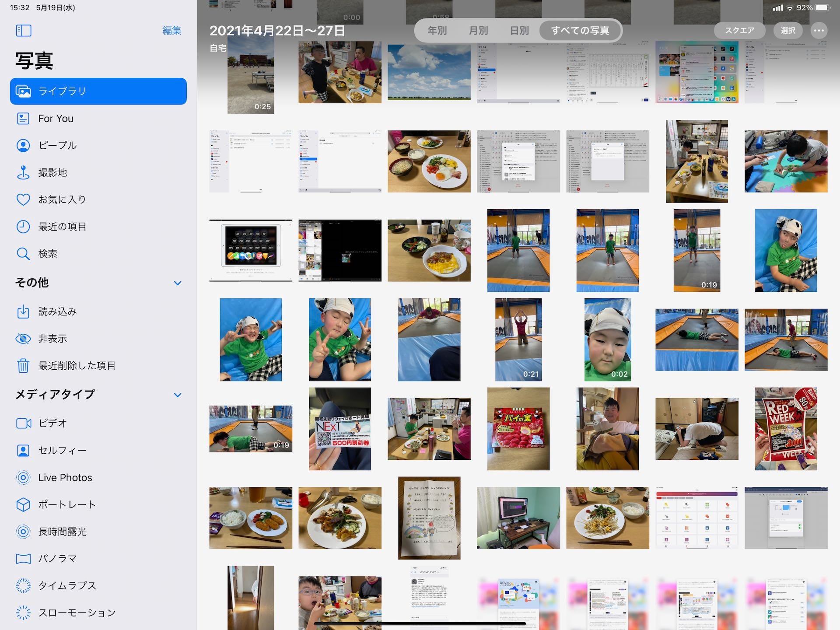Open 撮影地 places map

[52, 172]
